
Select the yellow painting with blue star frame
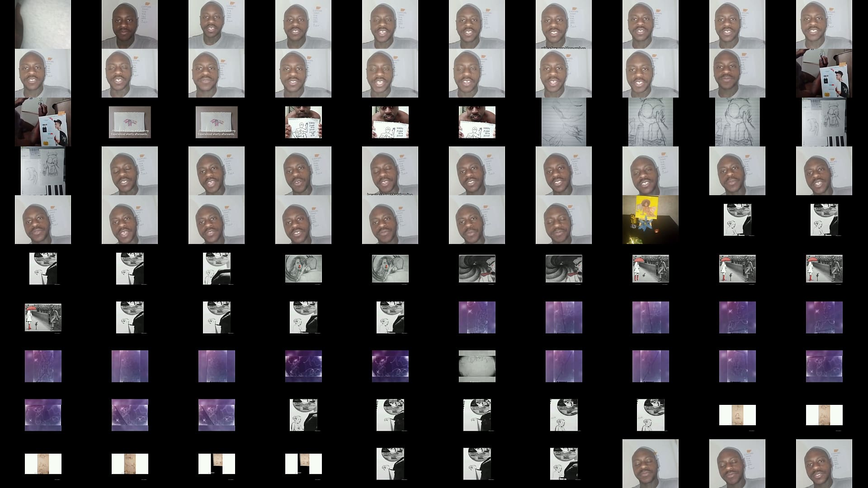(x=651, y=220)
